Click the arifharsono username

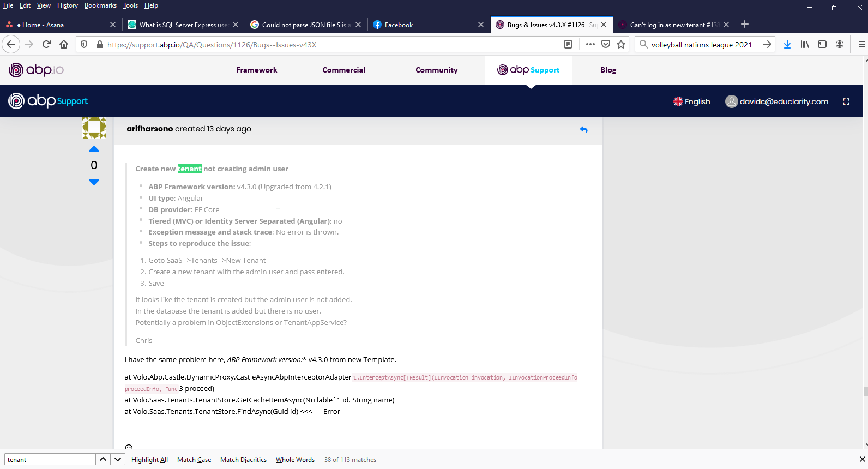(x=150, y=129)
